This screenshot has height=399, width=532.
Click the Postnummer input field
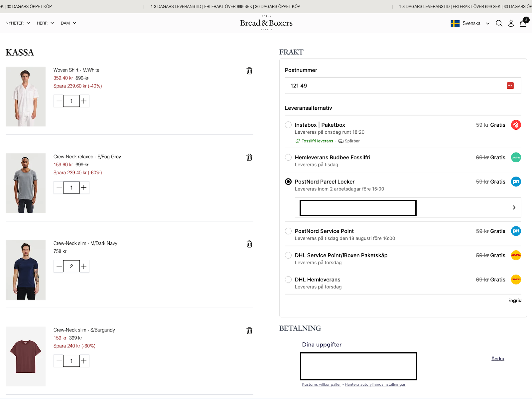click(403, 86)
